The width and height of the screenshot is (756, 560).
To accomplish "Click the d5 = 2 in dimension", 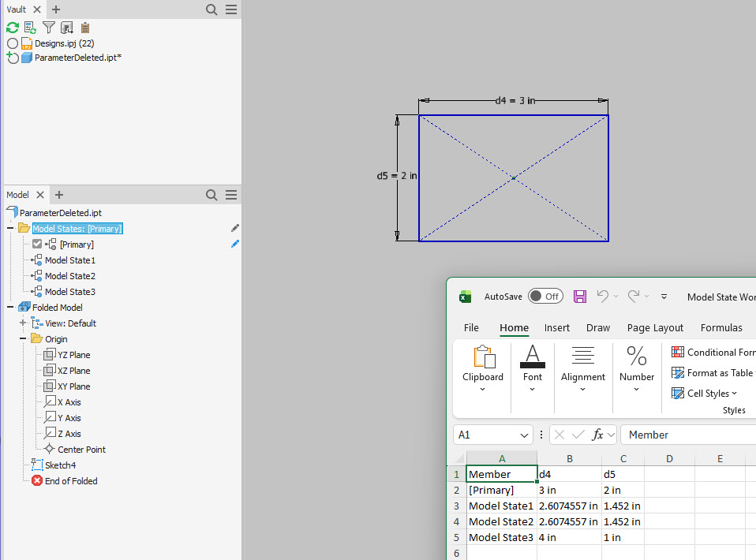I will tap(397, 176).
